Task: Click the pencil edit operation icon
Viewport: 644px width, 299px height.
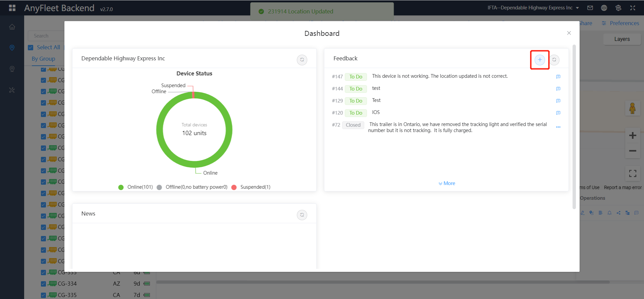Action: point(583,213)
